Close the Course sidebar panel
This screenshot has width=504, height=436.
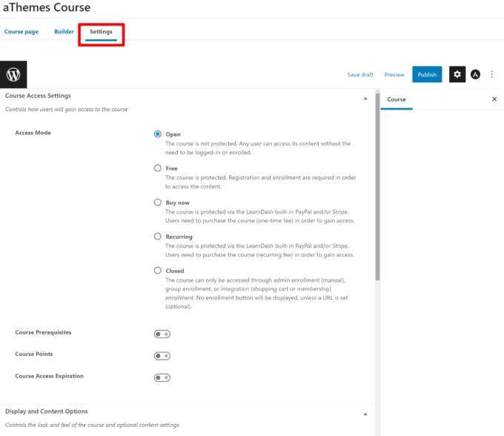[494, 99]
